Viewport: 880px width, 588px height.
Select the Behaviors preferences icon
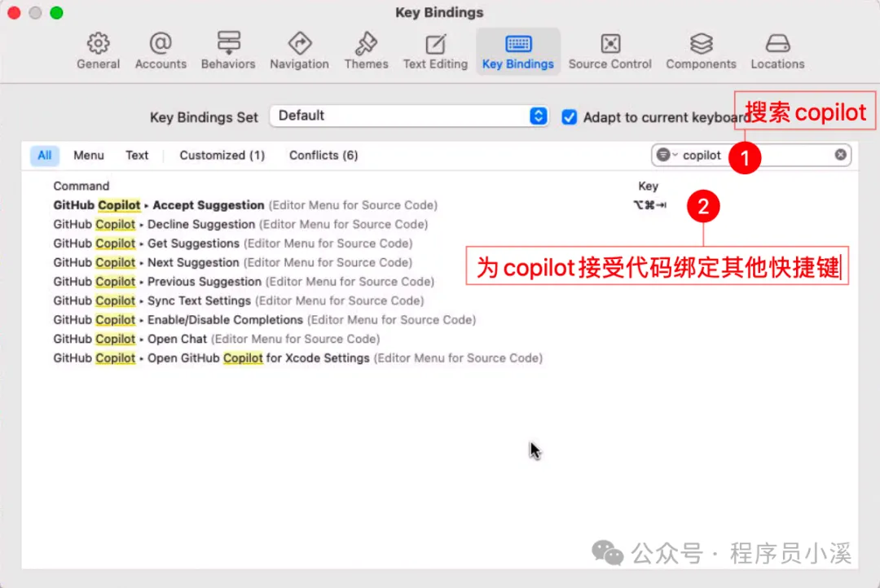(x=228, y=50)
